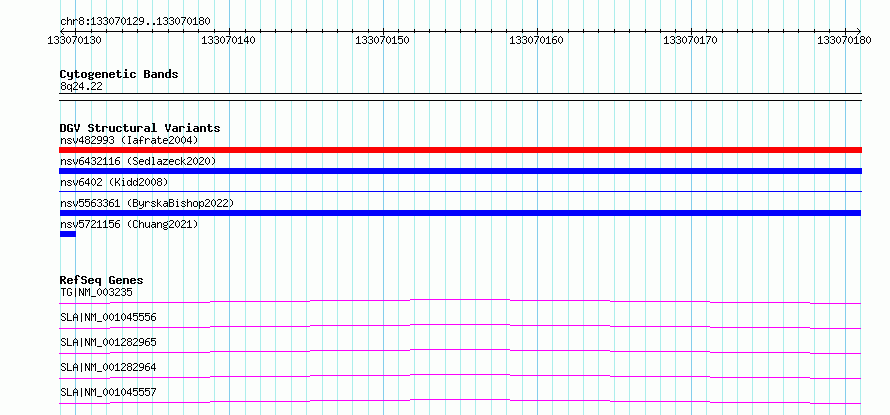Click ruler position 133070150
890x415 pixels.
click(383, 40)
